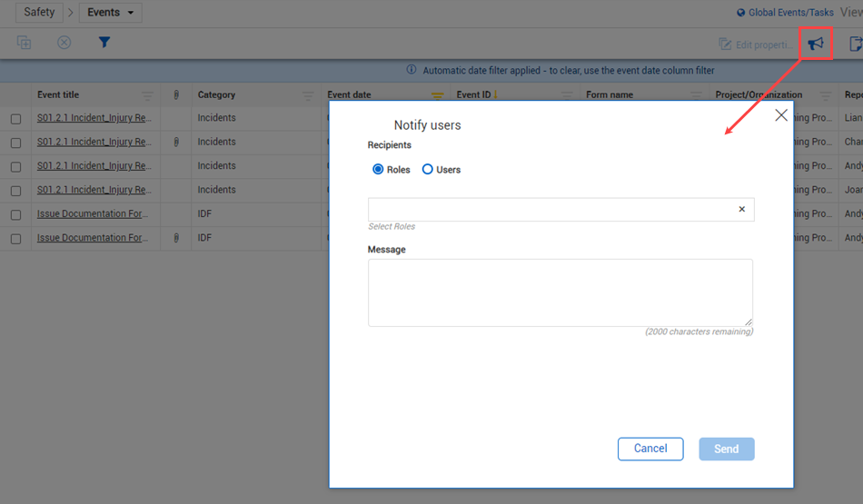The width and height of the screenshot is (863, 504).
Task: Click the Category column filter icon
Action: pyautogui.click(x=308, y=95)
